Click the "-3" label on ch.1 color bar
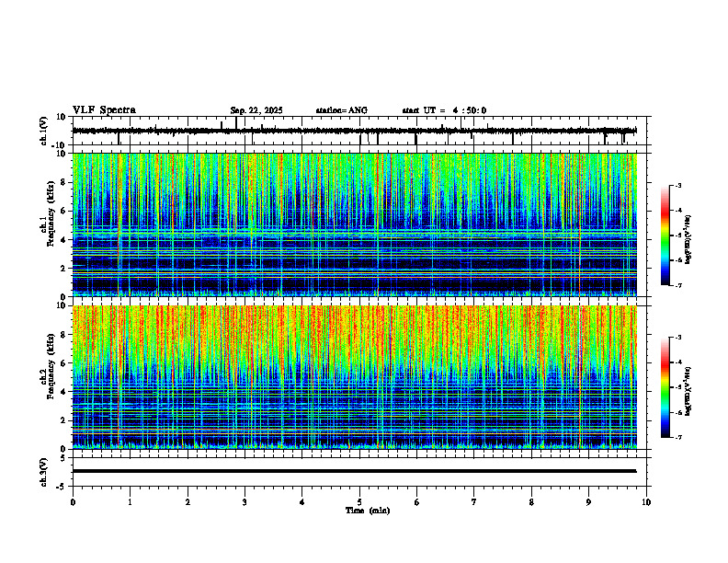Viewport: 728px width, 563px height. [x=677, y=185]
